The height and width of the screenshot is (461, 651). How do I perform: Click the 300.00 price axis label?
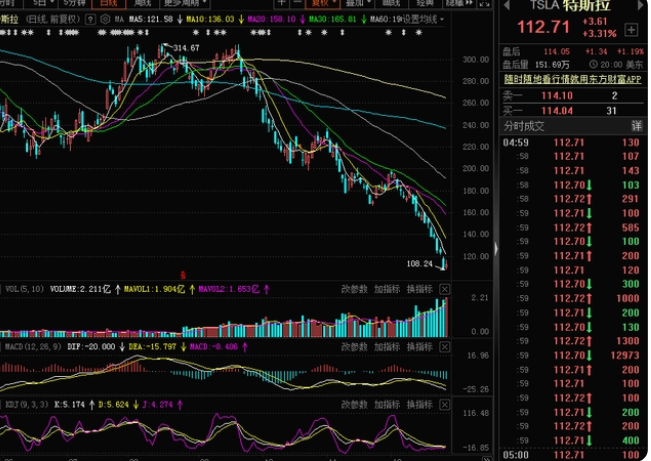[476, 60]
